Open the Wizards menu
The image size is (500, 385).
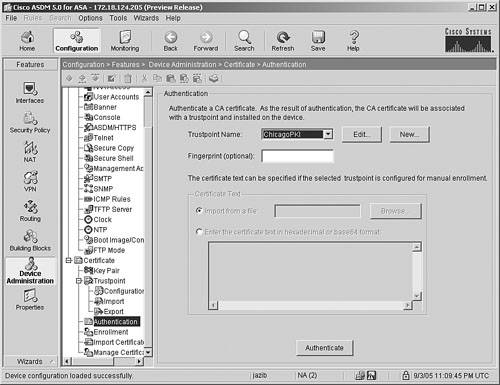click(x=146, y=18)
